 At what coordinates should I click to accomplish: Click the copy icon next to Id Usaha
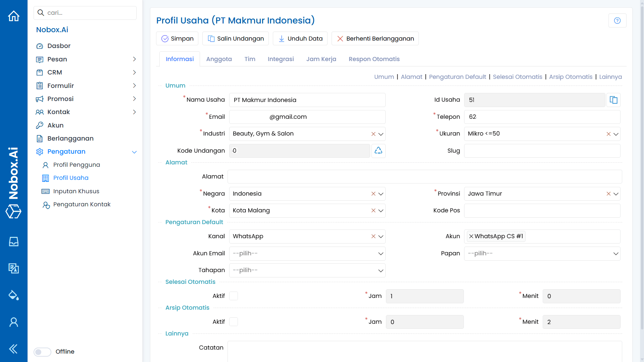click(x=613, y=100)
